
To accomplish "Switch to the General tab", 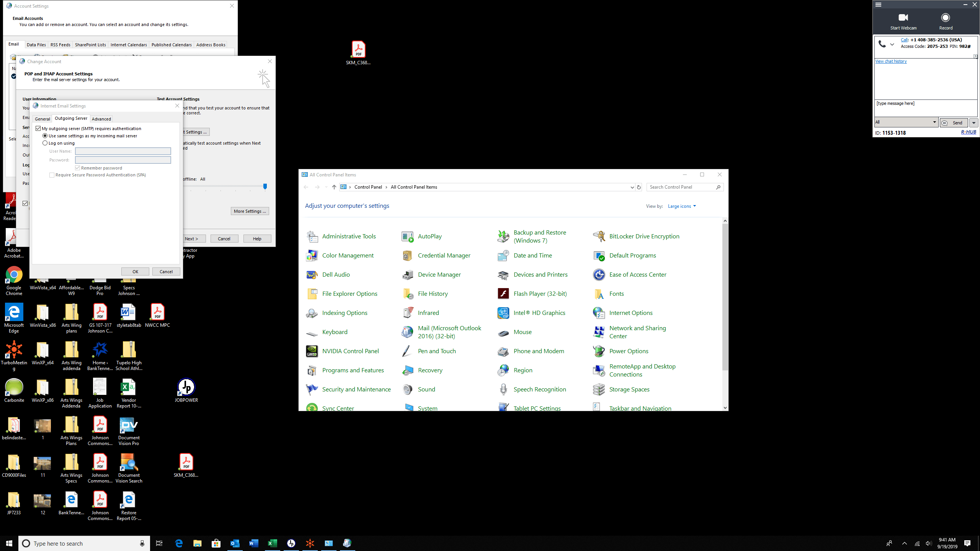I will point(42,119).
